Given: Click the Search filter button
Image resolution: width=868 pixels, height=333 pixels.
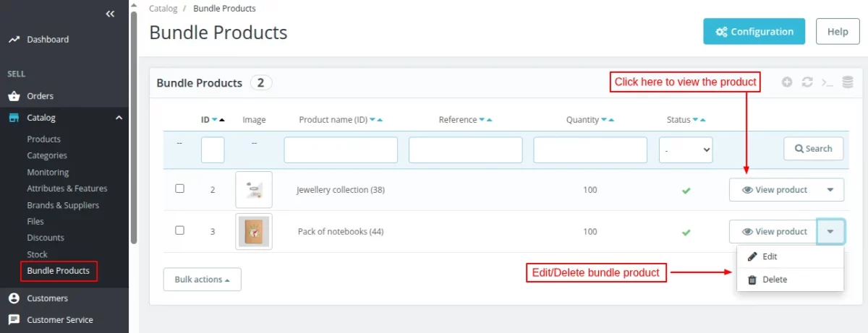Looking at the screenshot, I should click(x=813, y=149).
